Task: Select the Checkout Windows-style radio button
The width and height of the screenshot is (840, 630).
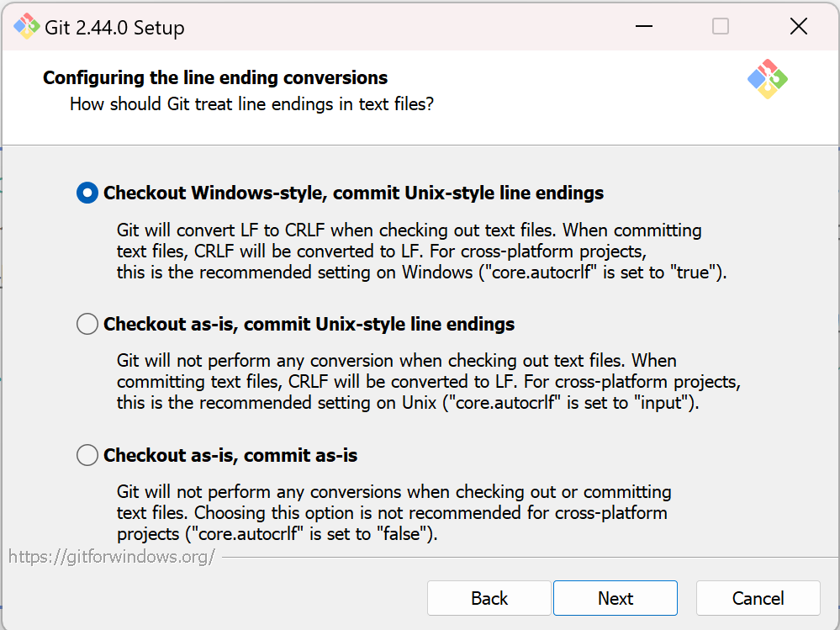Action: [x=87, y=193]
